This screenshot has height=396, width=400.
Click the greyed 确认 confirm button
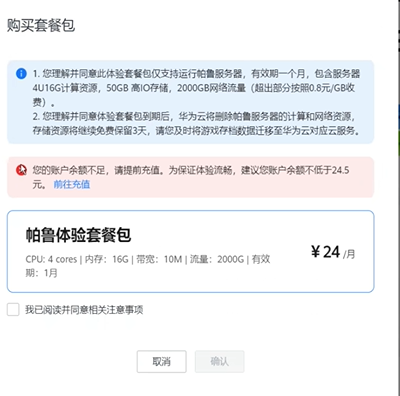click(x=220, y=362)
